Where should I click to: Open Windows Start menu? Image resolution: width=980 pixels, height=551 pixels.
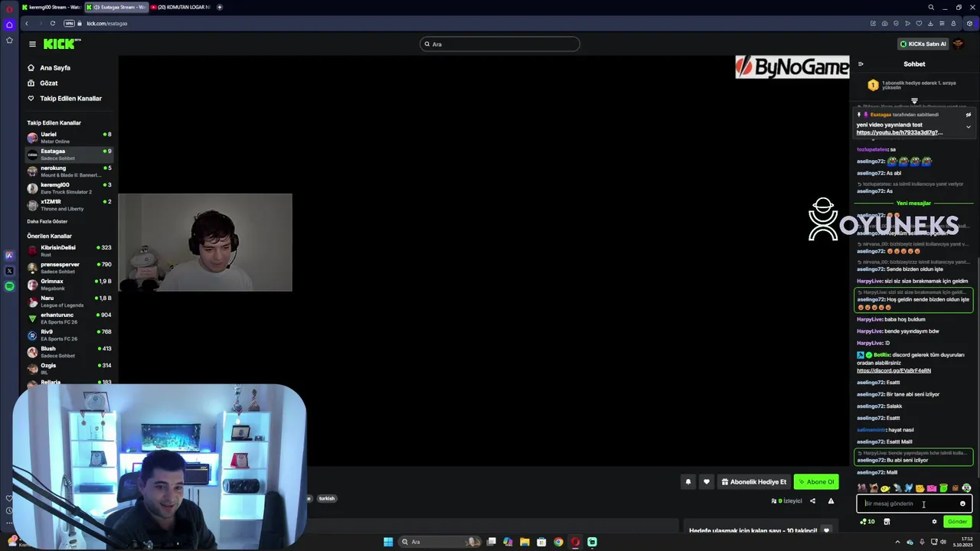click(x=388, y=542)
